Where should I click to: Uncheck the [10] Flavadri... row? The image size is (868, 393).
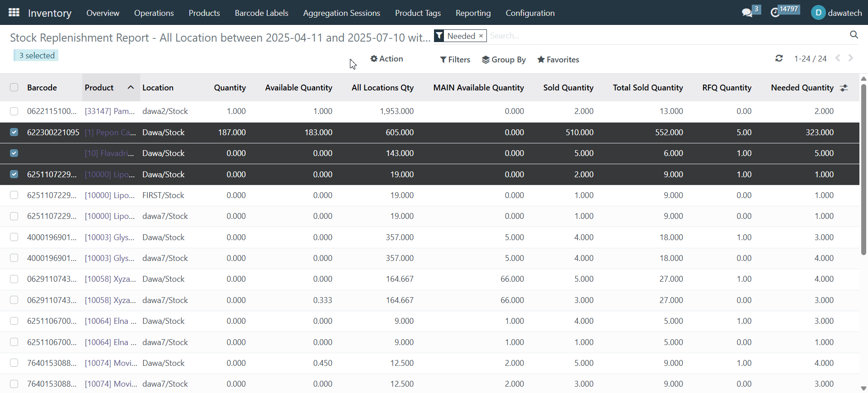click(14, 153)
